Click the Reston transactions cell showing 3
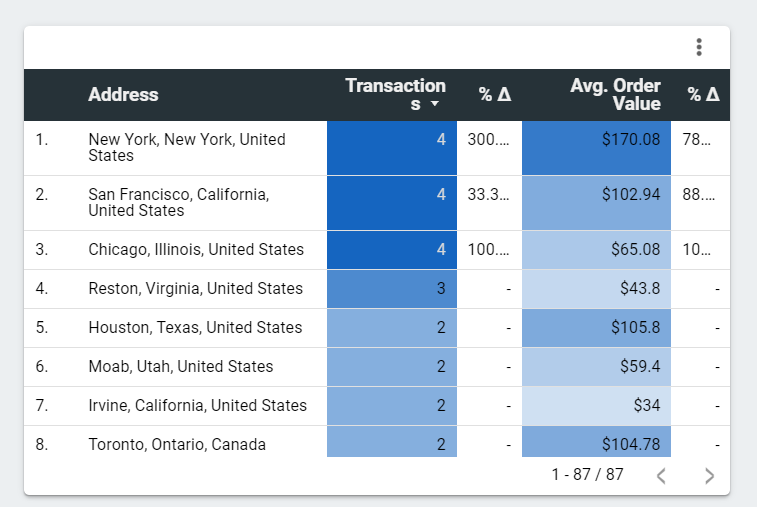Image resolution: width=757 pixels, height=507 pixels. [392, 289]
